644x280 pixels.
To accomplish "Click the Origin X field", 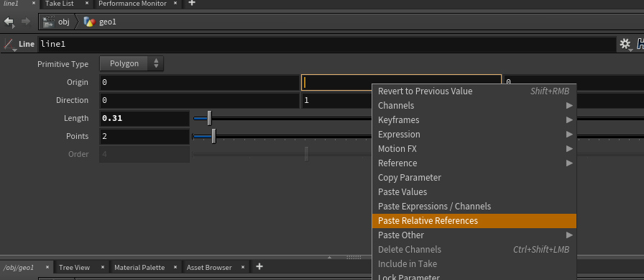I will (x=199, y=82).
